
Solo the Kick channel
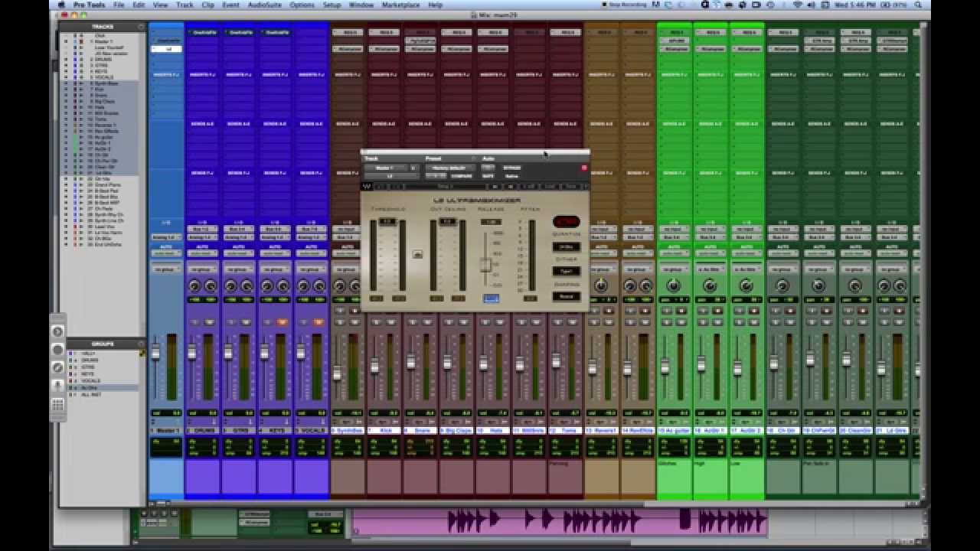click(376, 322)
